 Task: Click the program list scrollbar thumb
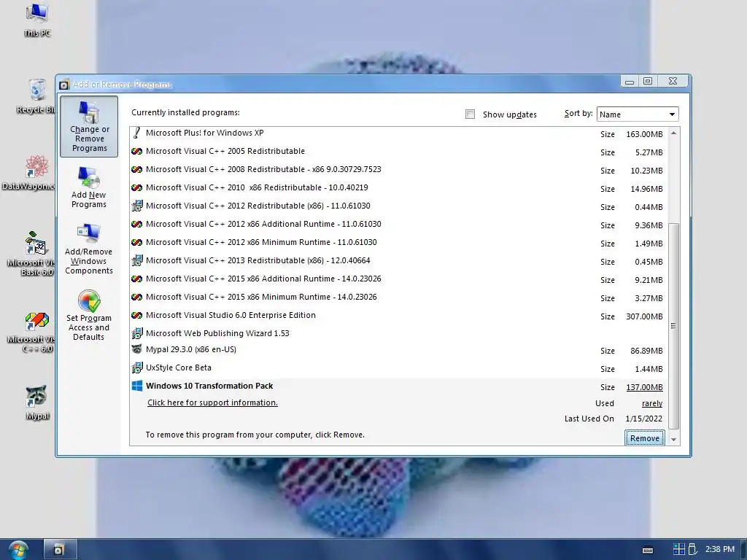coord(673,326)
